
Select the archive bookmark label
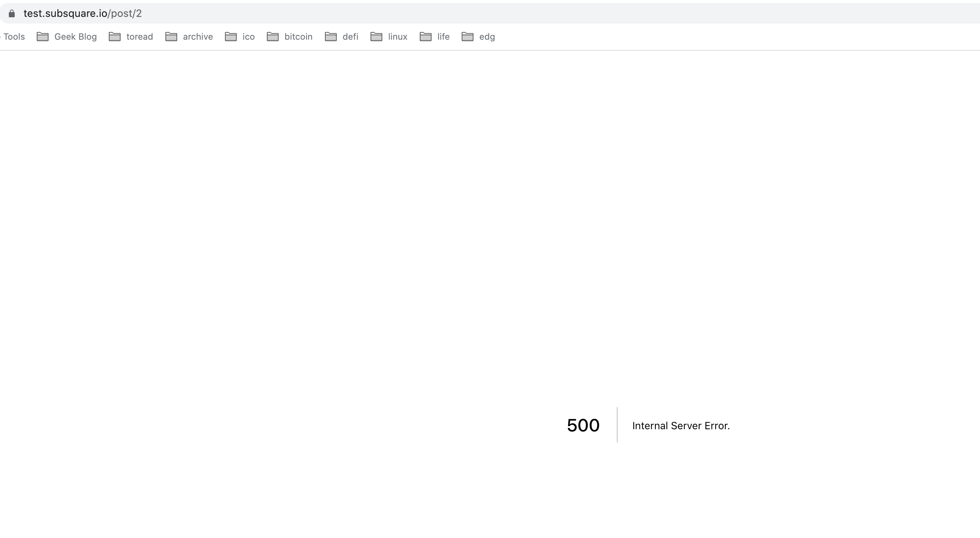point(198,36)
